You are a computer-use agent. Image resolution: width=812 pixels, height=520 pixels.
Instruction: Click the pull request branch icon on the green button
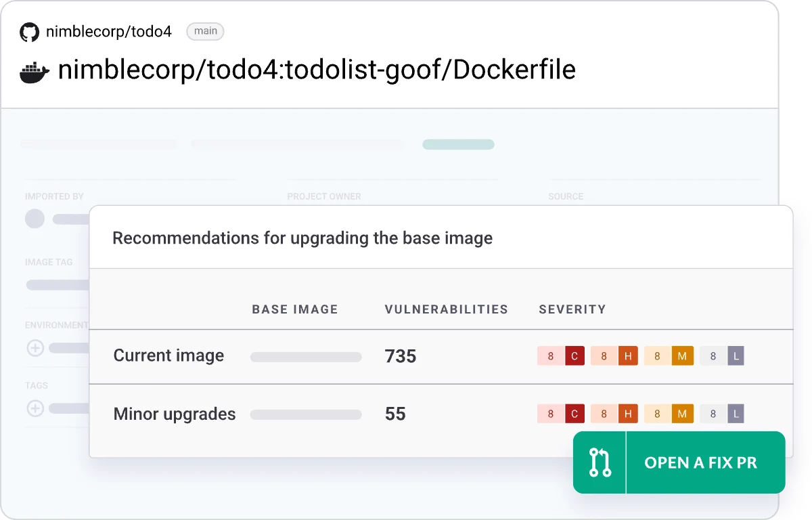(x=601, y=462)
